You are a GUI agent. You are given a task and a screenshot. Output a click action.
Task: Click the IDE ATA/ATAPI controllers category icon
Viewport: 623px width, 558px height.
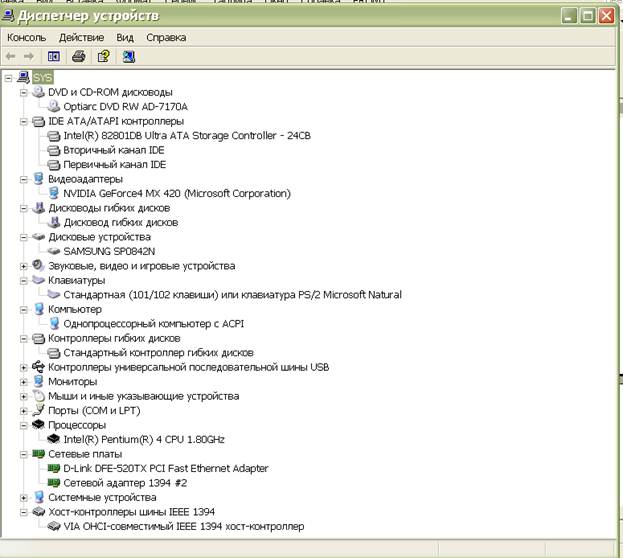[39, 121]
